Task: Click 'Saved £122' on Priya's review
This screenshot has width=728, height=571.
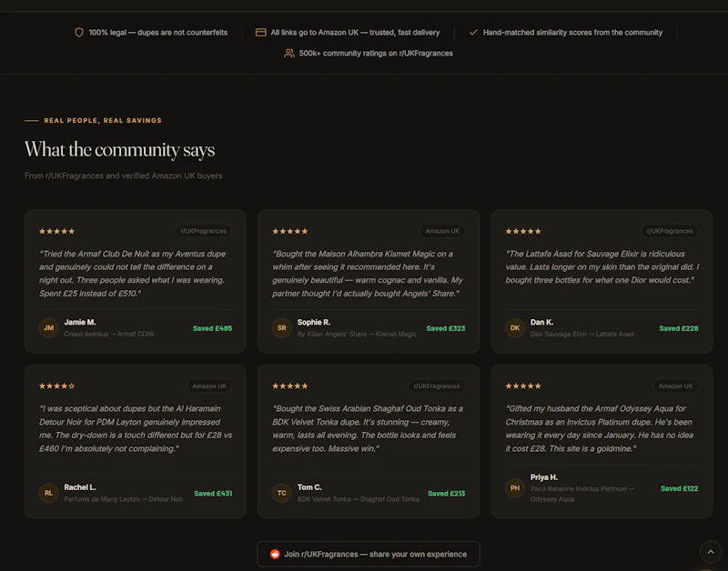Action: [679, 488]
